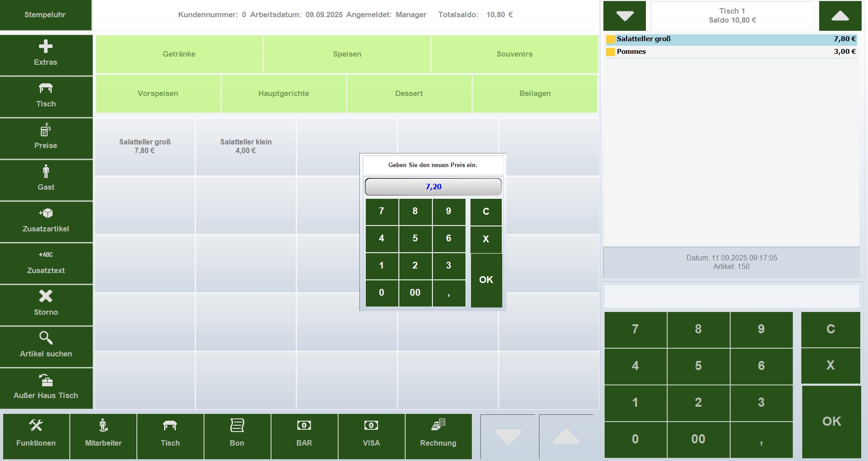Click the Tisch button in the bottom bar
868x461 pixels.
(x=170, y=436)
